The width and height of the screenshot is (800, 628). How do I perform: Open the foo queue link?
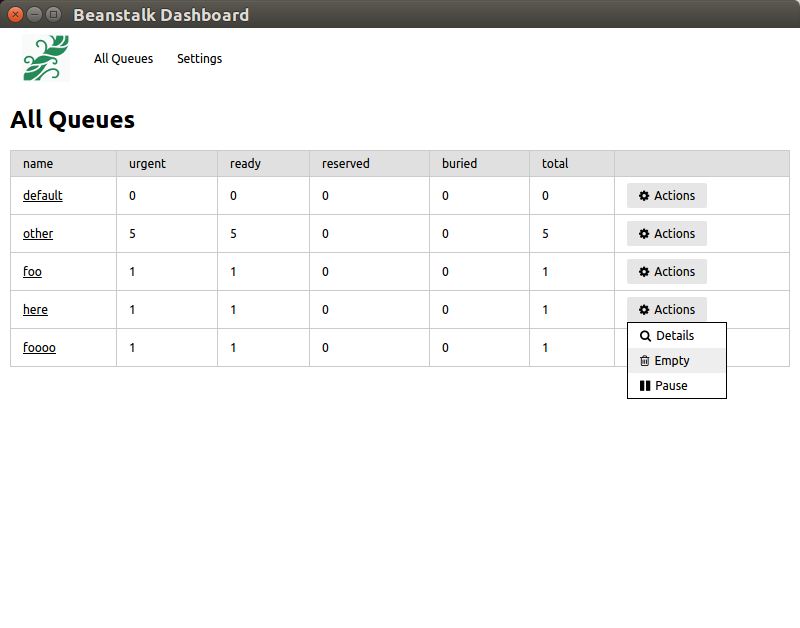click(x=32, y=271)
